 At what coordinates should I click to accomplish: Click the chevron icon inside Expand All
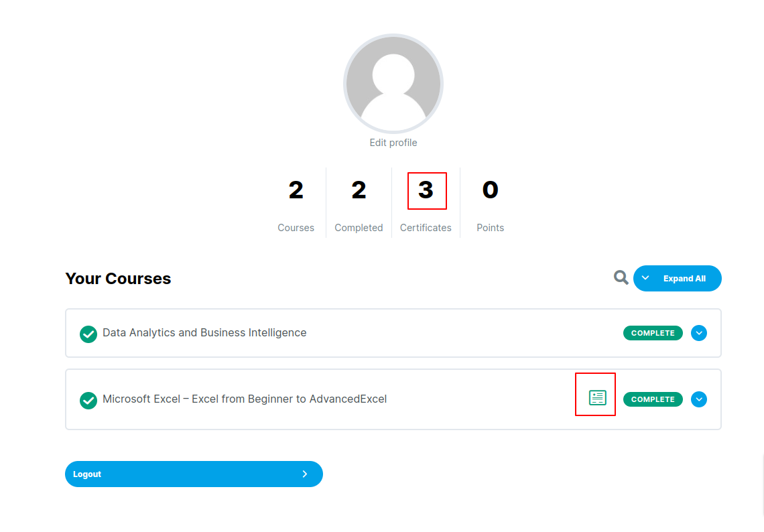pos(645,278)
